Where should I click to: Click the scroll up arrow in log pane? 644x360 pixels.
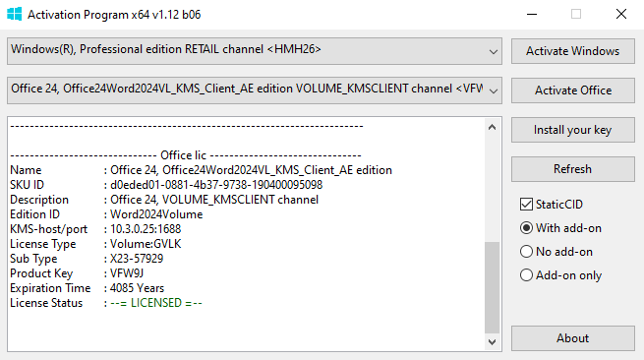[x=492, y=128]
